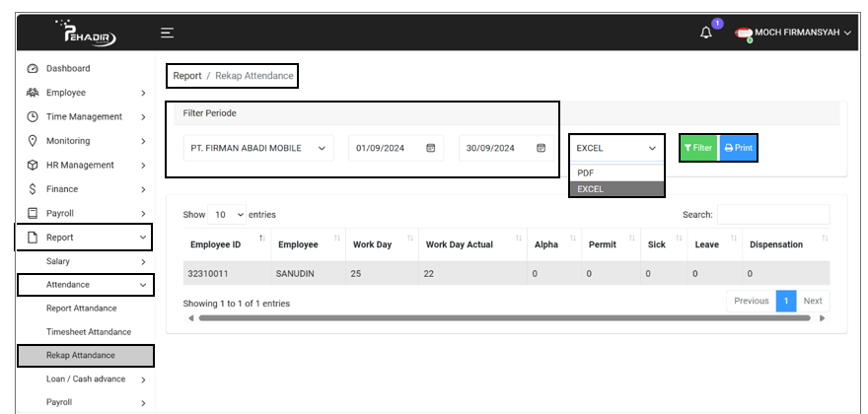Change the Show entries count dropdown
868x414 pixels.
pyautogui.click(x=228, y=215)
